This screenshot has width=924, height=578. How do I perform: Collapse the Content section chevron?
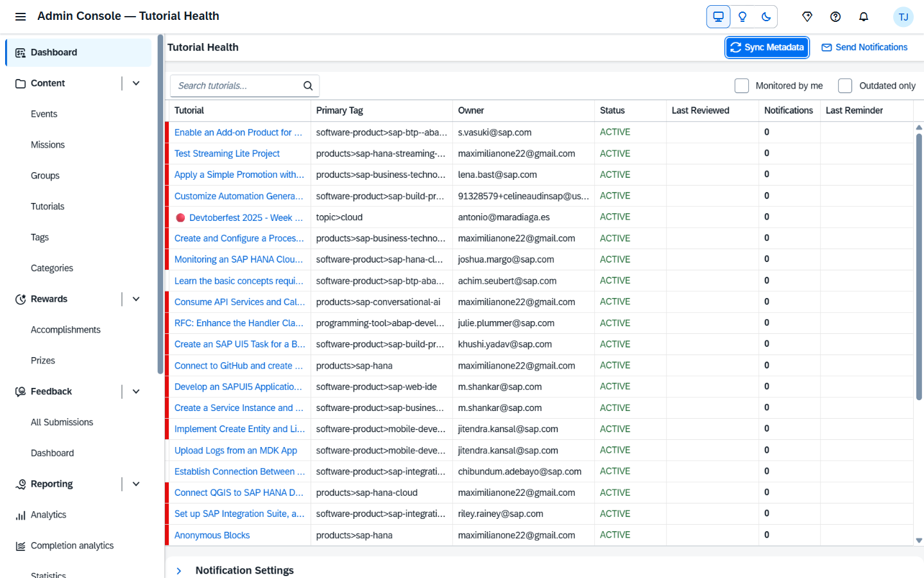click(136, 83)
